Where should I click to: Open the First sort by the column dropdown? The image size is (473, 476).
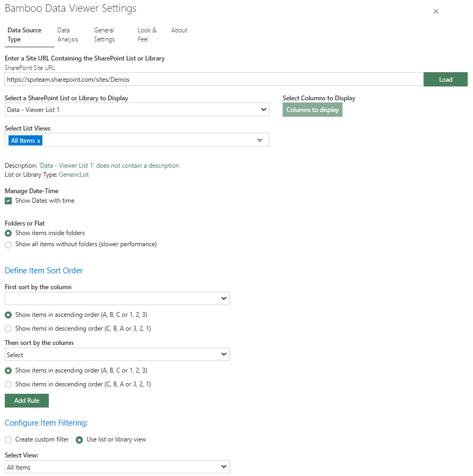click(x=117, y=298)
